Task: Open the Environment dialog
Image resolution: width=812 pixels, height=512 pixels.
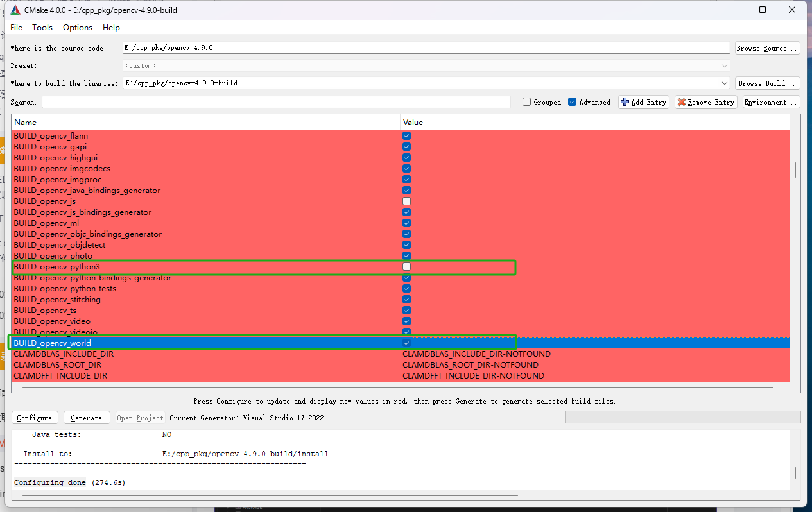Action: pyautogui.click(x=770, y=101)
